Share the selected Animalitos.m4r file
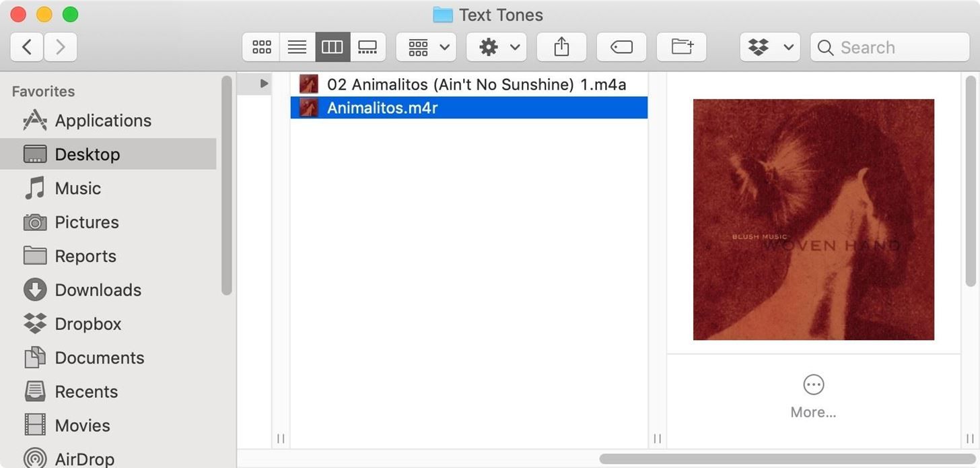The height and width of the screenshot is (468, 980). click(x=561, y=46)
